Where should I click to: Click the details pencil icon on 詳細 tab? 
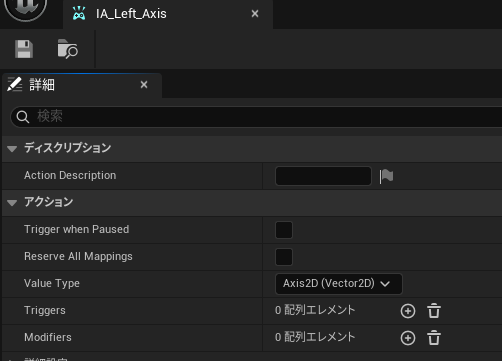click(14, 84)
